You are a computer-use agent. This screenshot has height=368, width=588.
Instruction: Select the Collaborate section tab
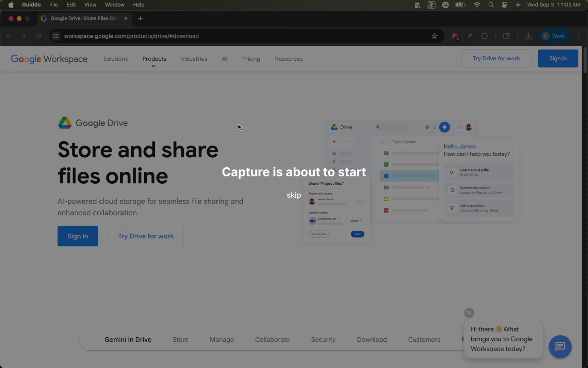pos(272,339)
